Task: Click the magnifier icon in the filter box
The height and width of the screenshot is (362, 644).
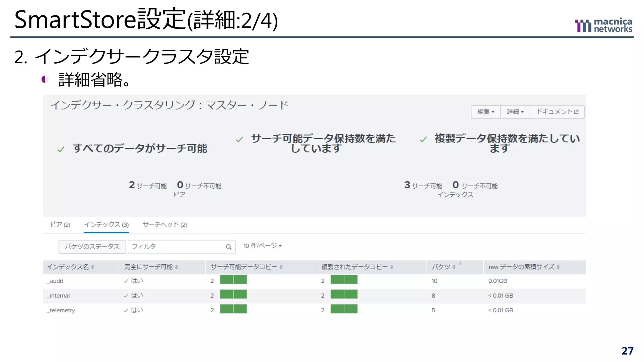Action: pos(229,247)
